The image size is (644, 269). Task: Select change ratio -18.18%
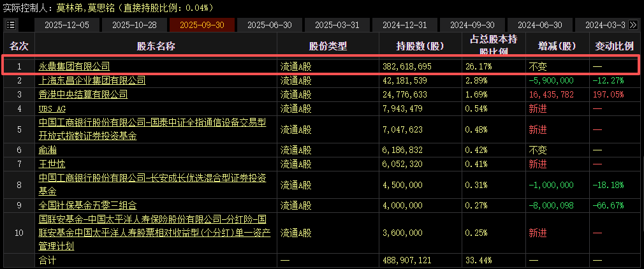[x=609, y=184]
